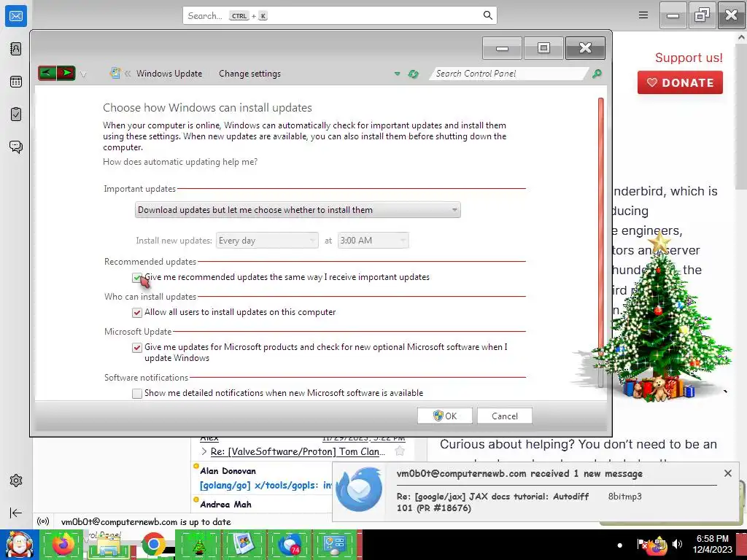
Task: Open Chat in Thunderbird sidebar
Action: (16, 147)
